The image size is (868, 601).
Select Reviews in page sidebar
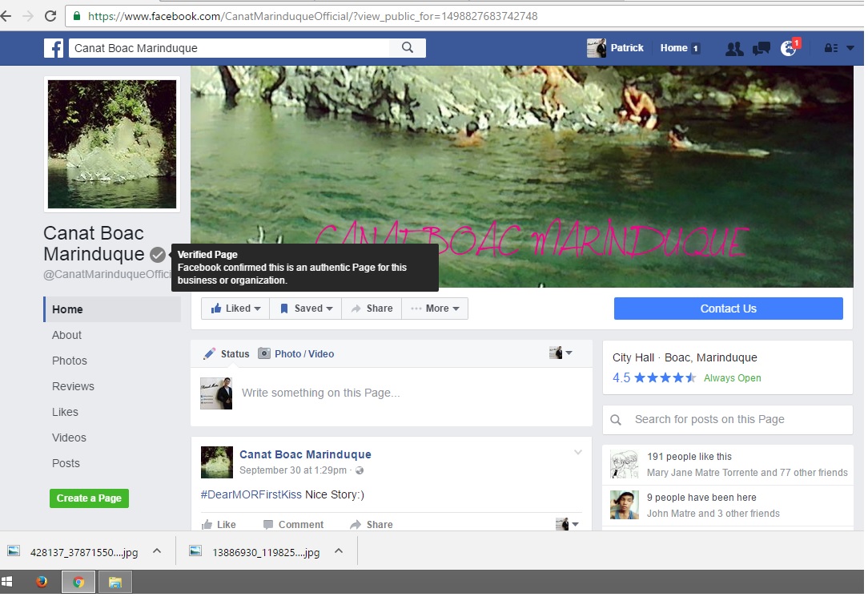73,386
